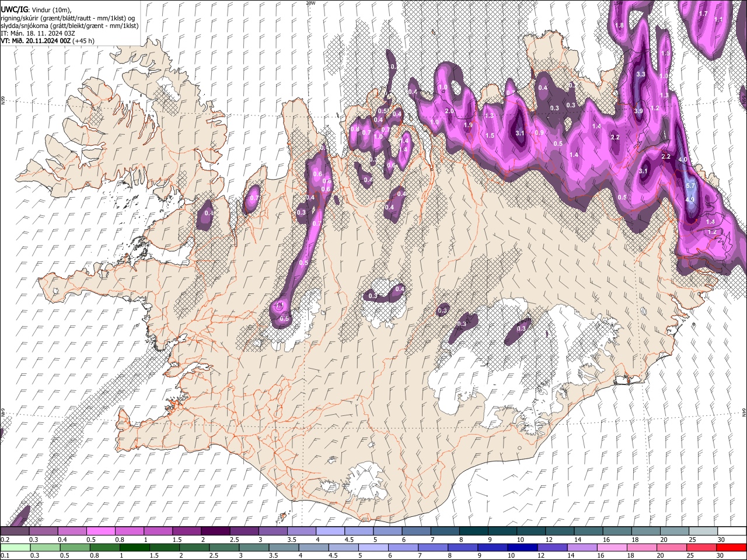
Task: Pick the bright pink 0.5 snow legend swatch
Action: tap(100, 531)
